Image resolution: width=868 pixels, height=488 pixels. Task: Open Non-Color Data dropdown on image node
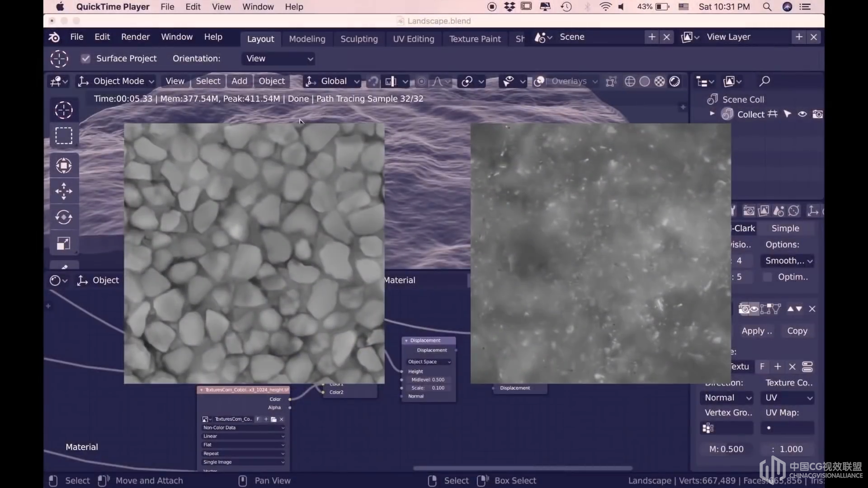[243, 428]
